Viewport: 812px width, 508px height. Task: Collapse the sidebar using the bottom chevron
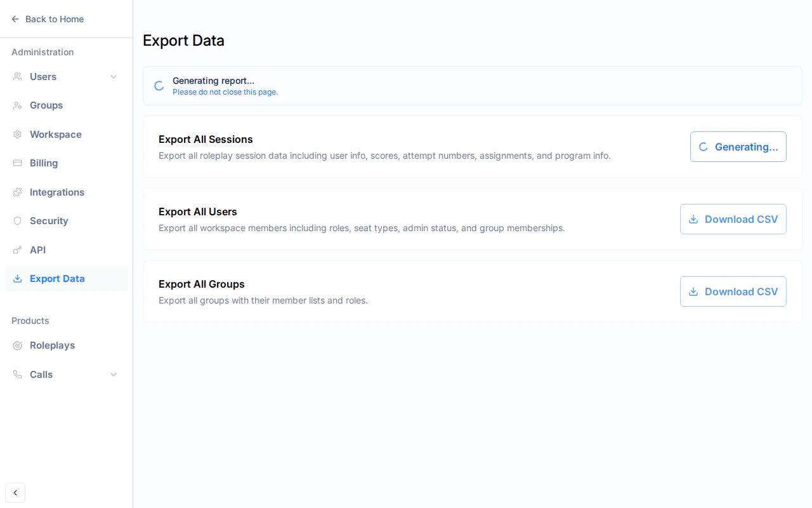(x=15, y=493)
